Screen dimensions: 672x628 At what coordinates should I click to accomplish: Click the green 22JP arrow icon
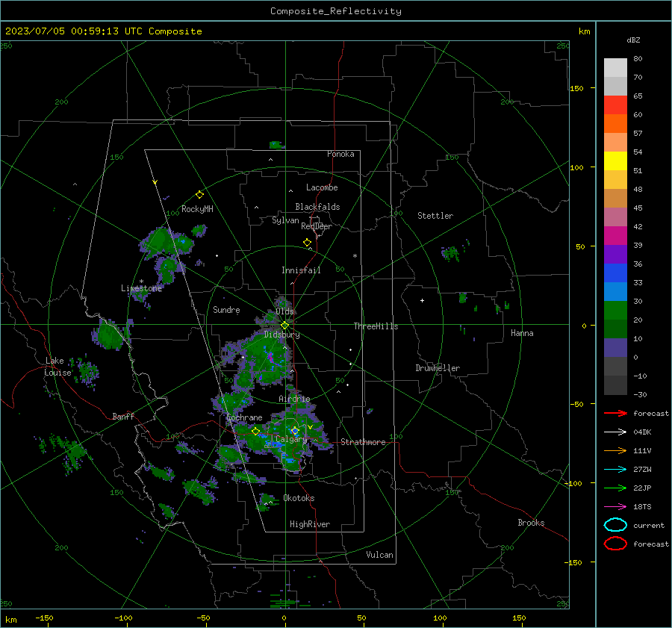coord(615,488)
